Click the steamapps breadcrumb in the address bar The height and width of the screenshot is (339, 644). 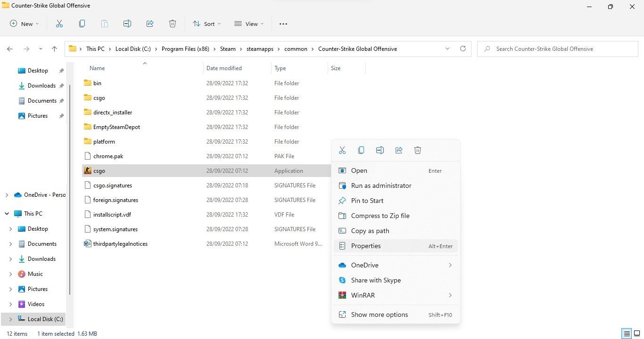[x=260, y=49]
